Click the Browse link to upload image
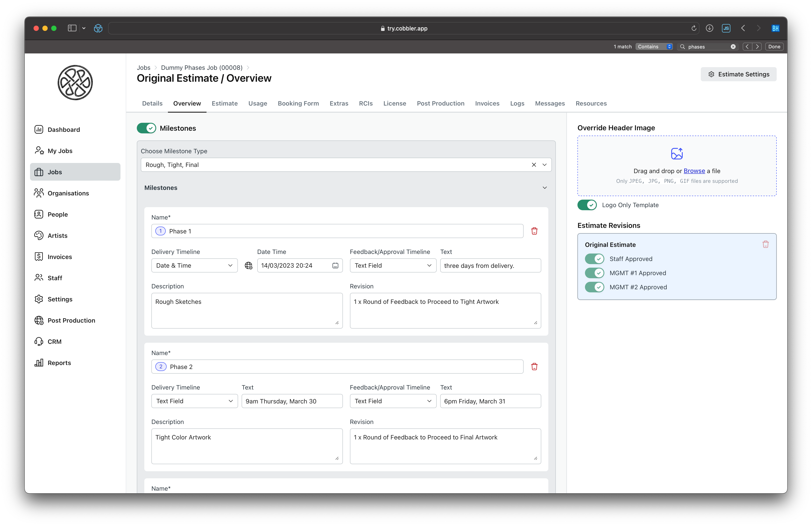Image resolution: width=812 pixels, height=526 pixels. (x=694, y=171)
